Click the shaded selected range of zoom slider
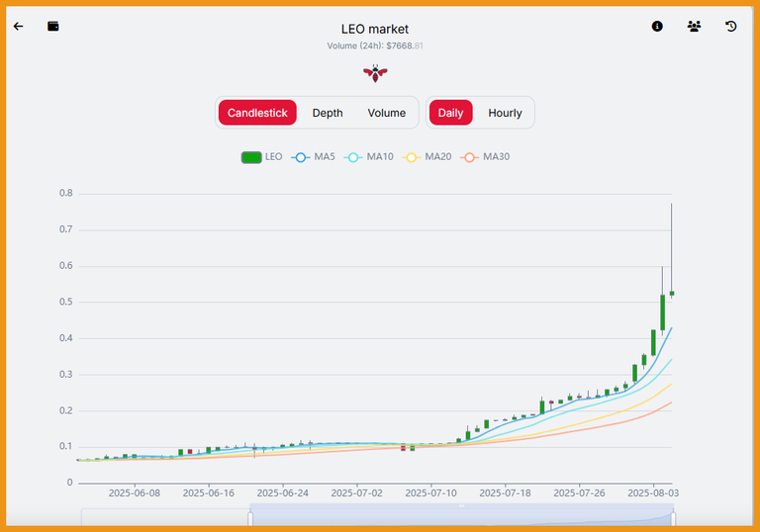The width and height of the screenshot is (760, 532). pos(461,516)
